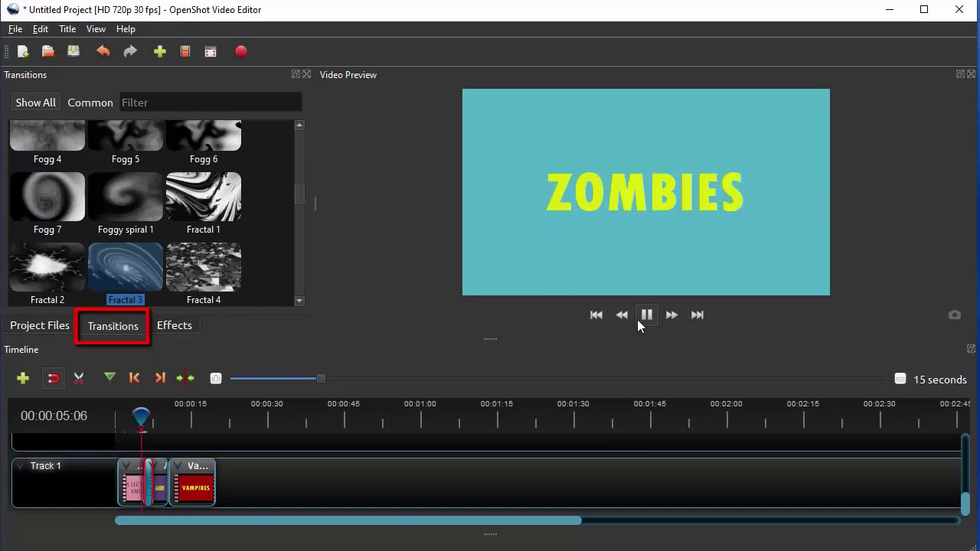Undo the last action
This screenshot has width=980, height=551.
(103, 51)
